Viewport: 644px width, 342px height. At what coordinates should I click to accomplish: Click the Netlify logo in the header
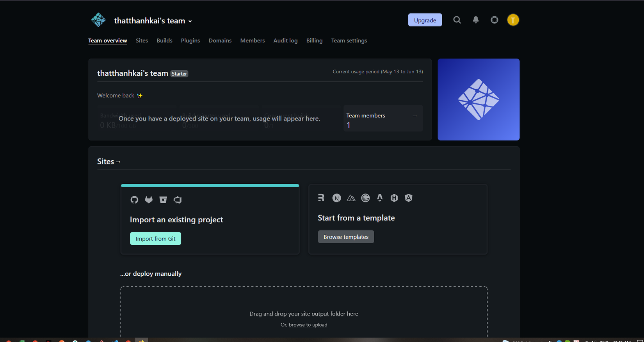click(98, 20)
